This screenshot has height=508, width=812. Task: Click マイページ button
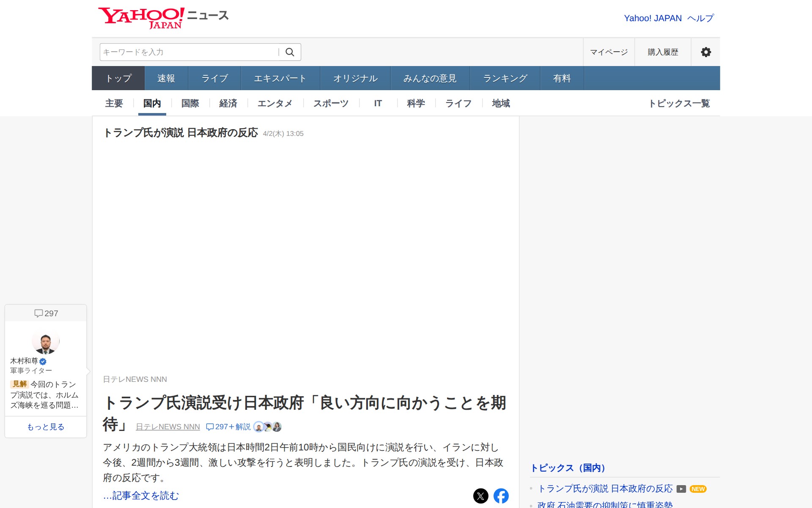[609, 52]
